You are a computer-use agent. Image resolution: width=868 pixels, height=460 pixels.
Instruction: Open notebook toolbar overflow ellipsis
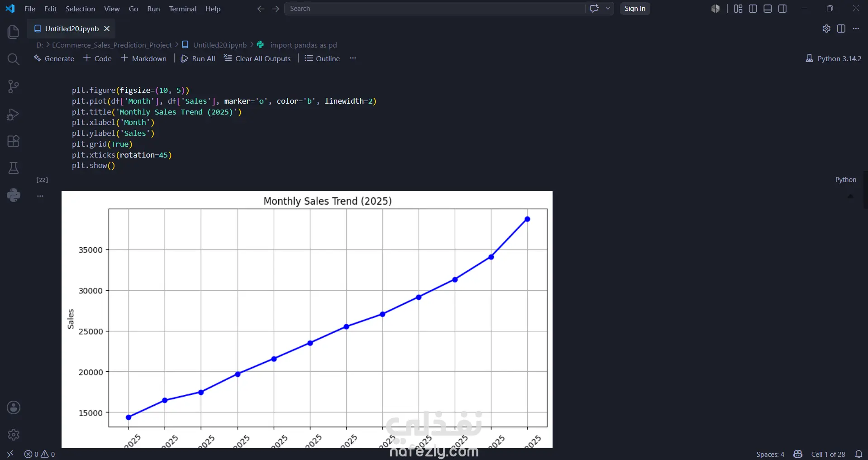[353, 58]
